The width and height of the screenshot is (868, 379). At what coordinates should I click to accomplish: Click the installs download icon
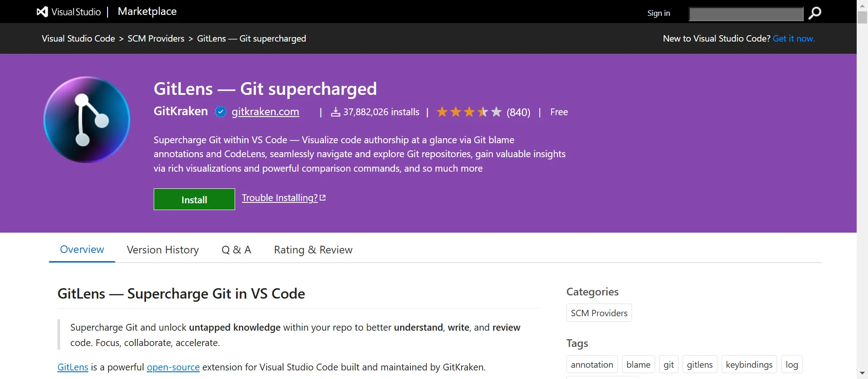point(335,112)
